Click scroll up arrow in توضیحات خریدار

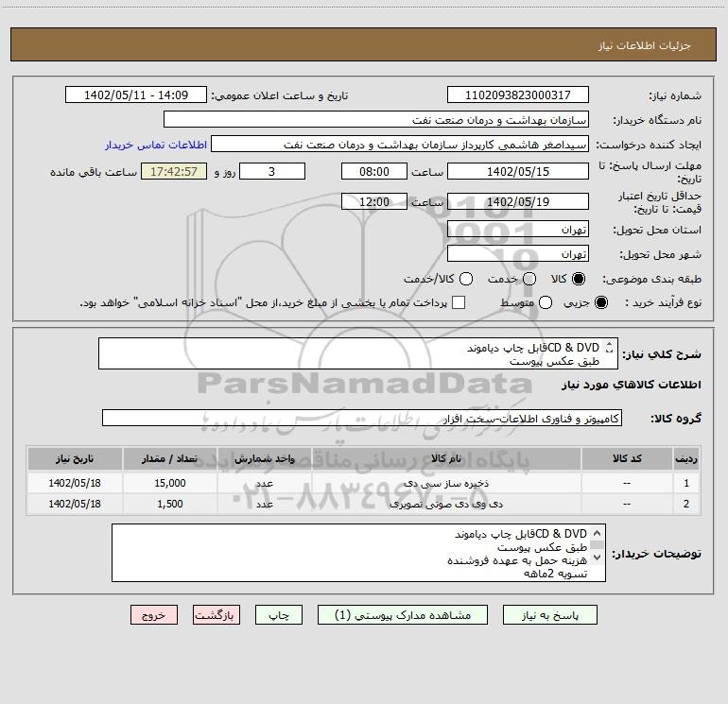click(x=598, y=533)
